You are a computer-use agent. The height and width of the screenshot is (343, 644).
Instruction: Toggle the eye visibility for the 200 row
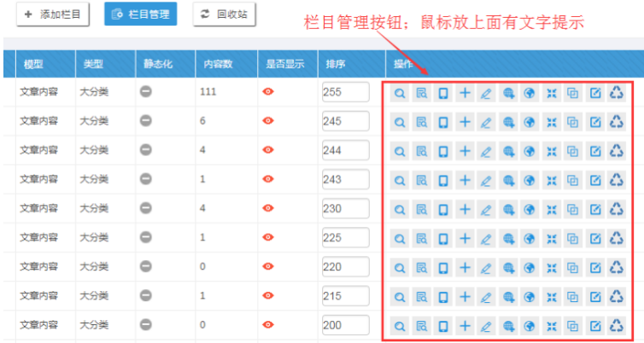(267, 324)
